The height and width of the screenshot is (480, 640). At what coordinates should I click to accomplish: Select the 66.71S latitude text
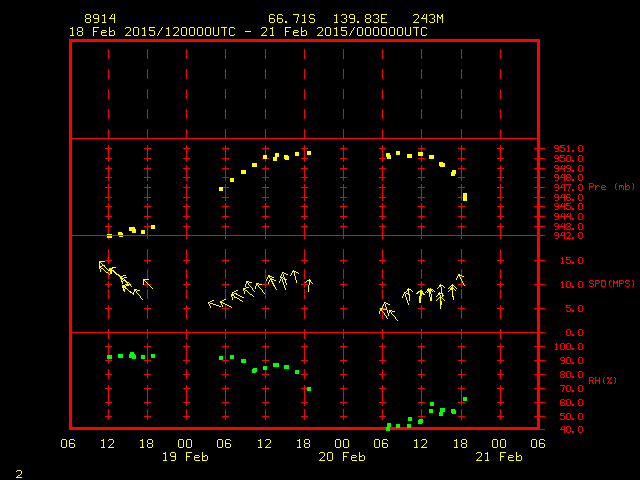pos(288,19)
